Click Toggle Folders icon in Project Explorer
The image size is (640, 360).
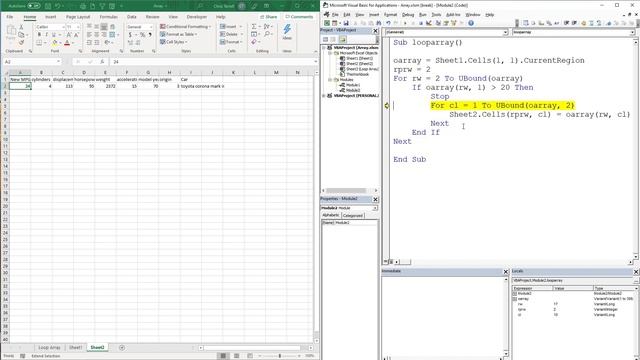342,40
